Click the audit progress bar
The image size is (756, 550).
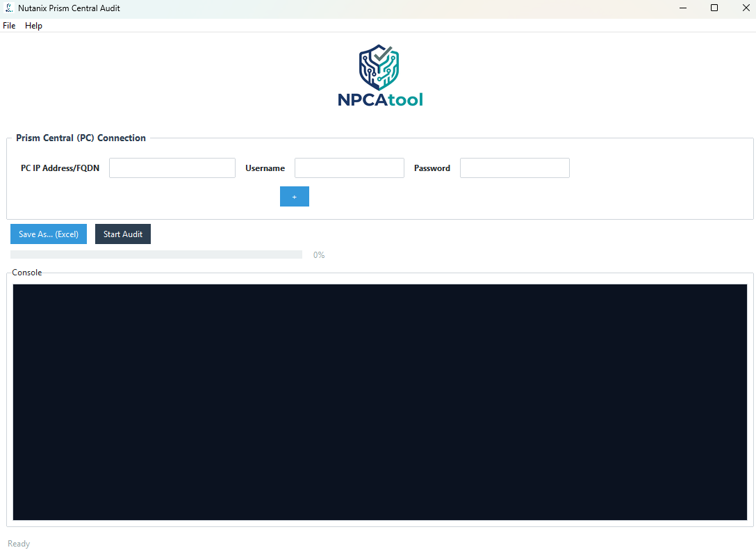pos(156,254)
